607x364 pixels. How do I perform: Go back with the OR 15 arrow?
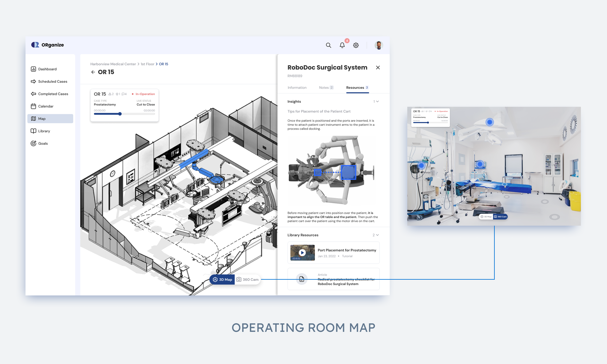[x=93, y=72]
